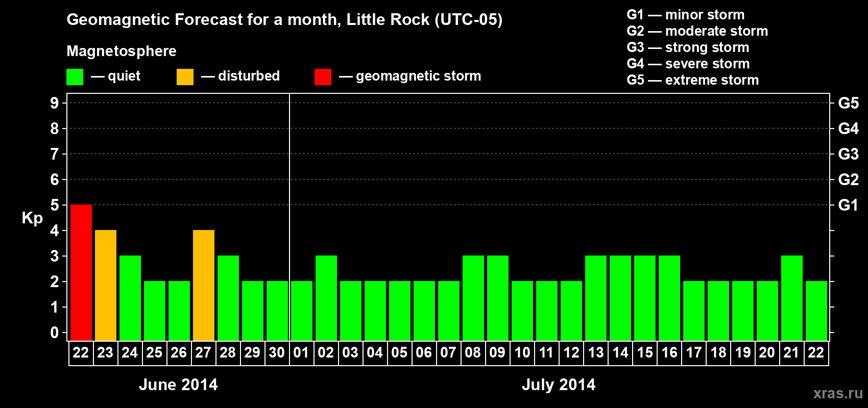Click the date cell '22' under June
Image resolution: width=868 pixels, height=408 pixels.
(x=81, y=353)
